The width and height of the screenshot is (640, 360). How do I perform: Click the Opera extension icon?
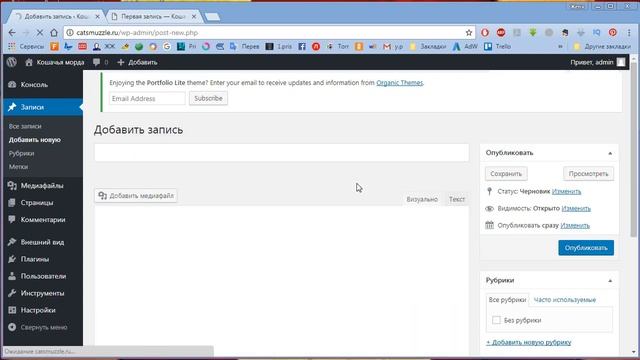click(485, 33)
